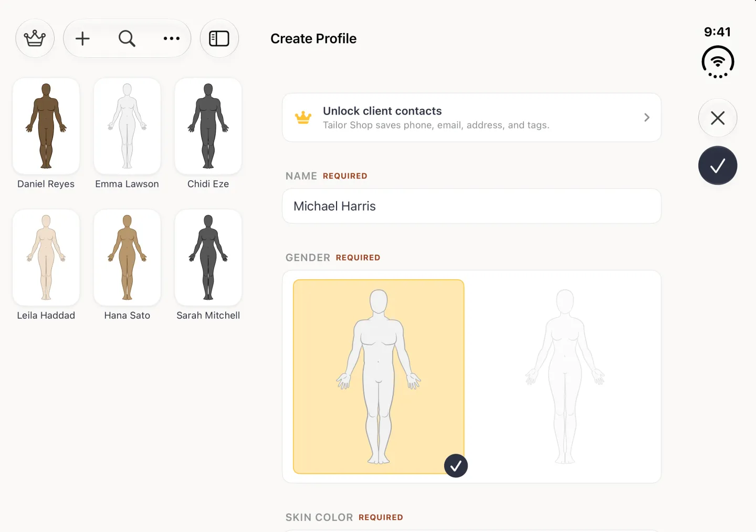Click the Daniel Reyes name label
Image resolution: width=756 pixels, height=532 pixels.
click(46, 184)
